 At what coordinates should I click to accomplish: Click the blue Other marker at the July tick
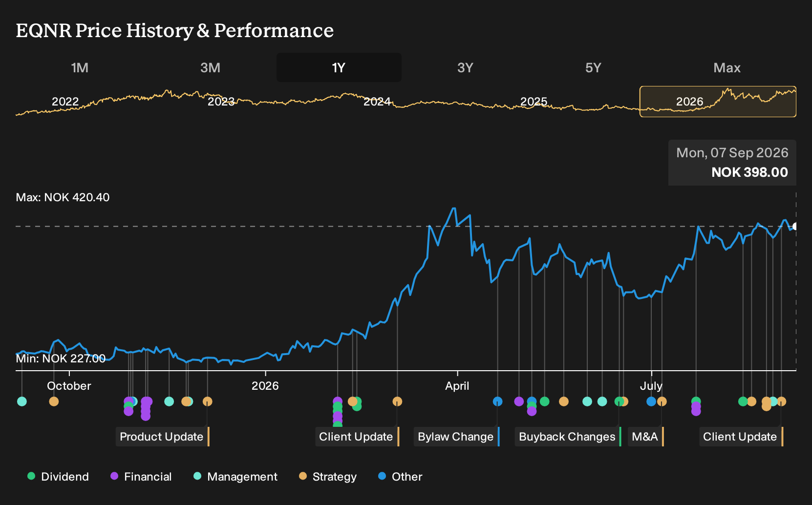651,401
